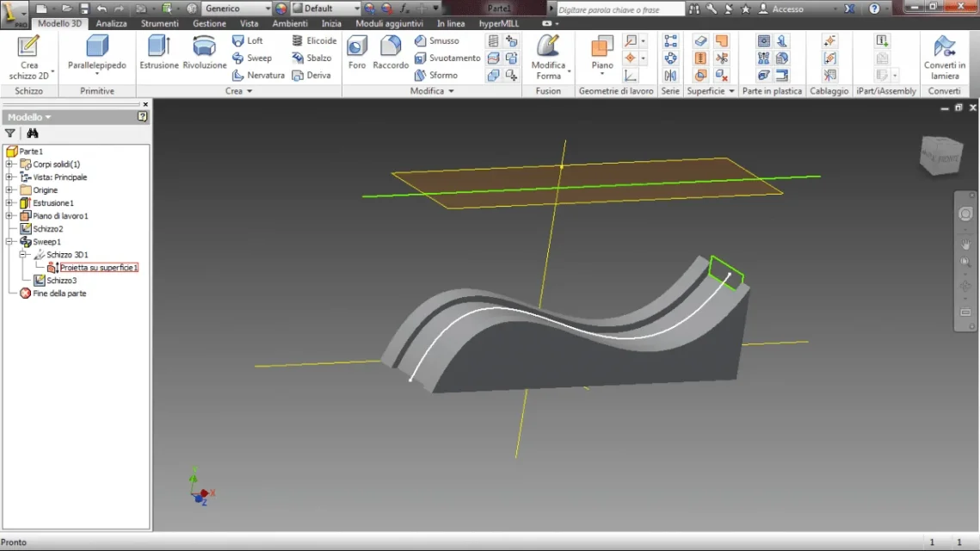
Task: Expand the Corpi solidi(1) node
Action: pos(9,164)
